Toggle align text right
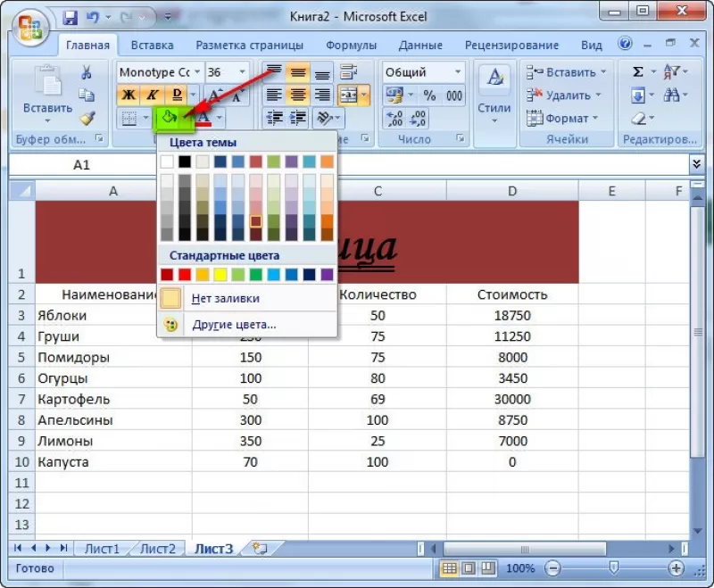The width and height of the screenshot is (714, 588). point(322,95)
